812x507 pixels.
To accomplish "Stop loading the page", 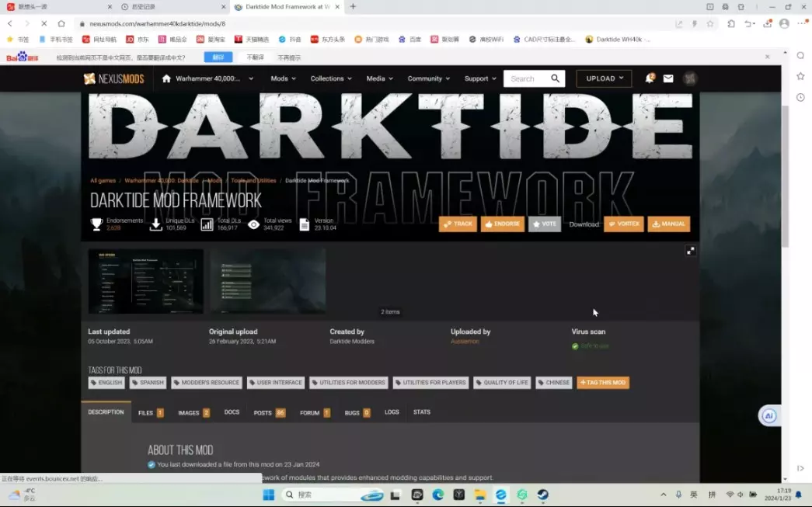I will 44,23.
